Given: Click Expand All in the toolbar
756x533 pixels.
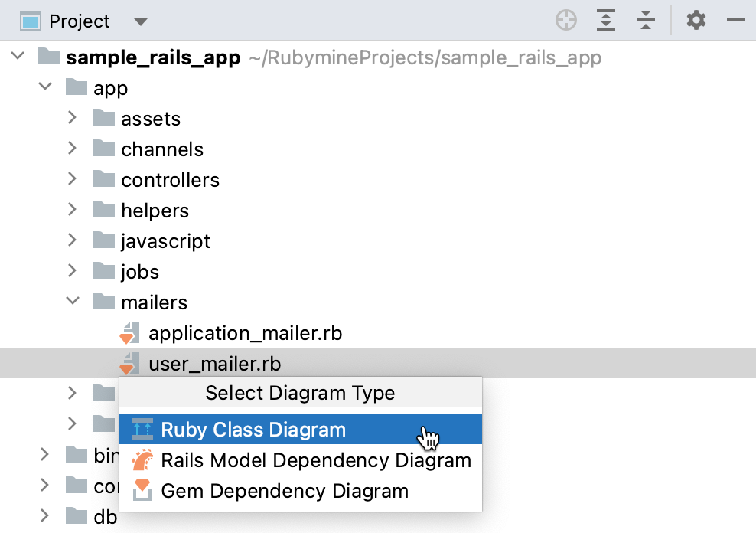Looking at the screenshot, I should [x=605, y=21].
